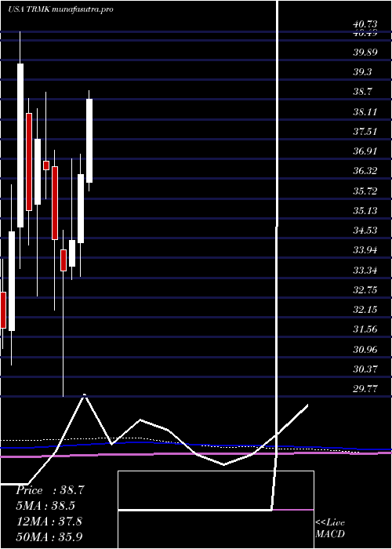Click the 30.37 price axis label
The width and height of the screenshot is (392, 549).
click(365, 369)
